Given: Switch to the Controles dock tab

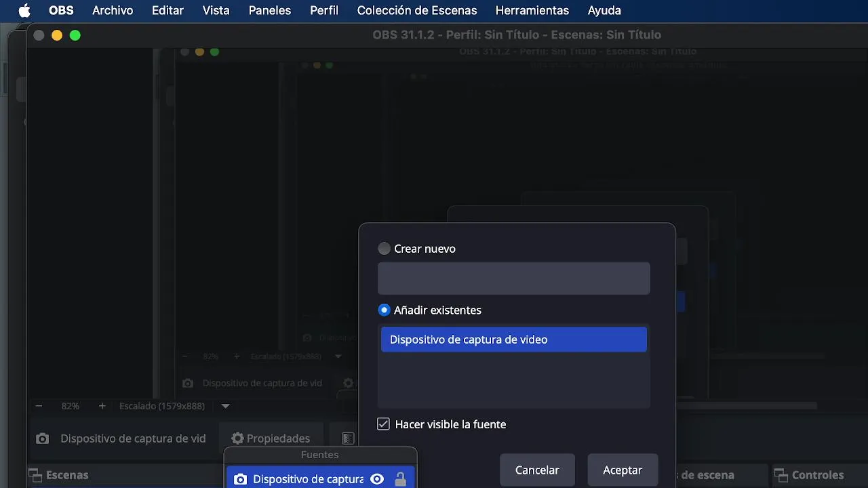Looking at the screenshot, I should pyautogui.click(x=817, y=475).
